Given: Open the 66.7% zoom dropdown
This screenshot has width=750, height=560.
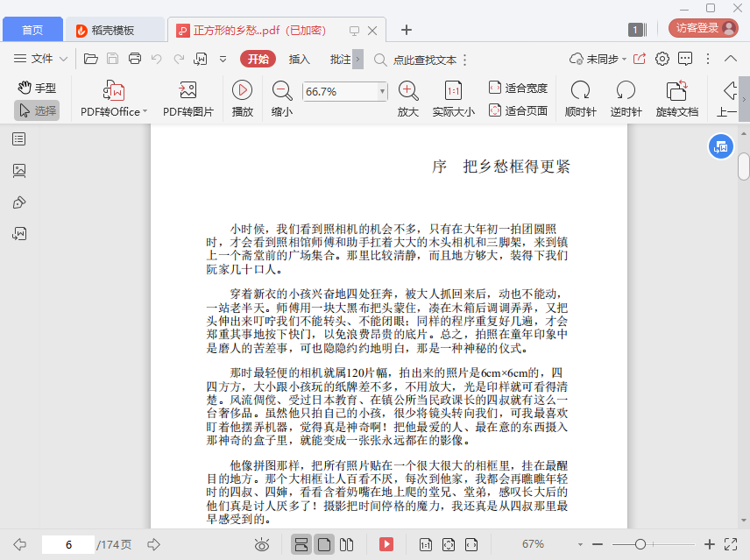Looking at the screenshot, I should 382,91.
